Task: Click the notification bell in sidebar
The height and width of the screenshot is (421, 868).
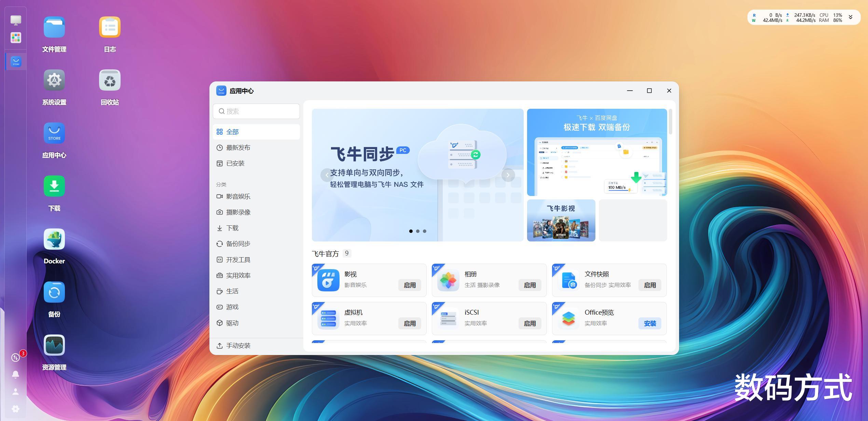Action: point(15,374)
